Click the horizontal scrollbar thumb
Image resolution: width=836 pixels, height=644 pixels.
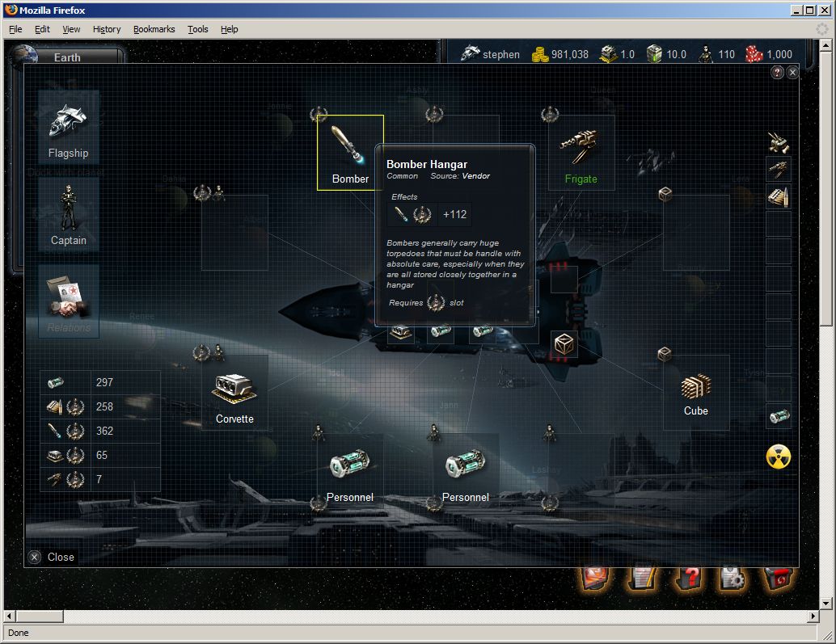point(40,617)
